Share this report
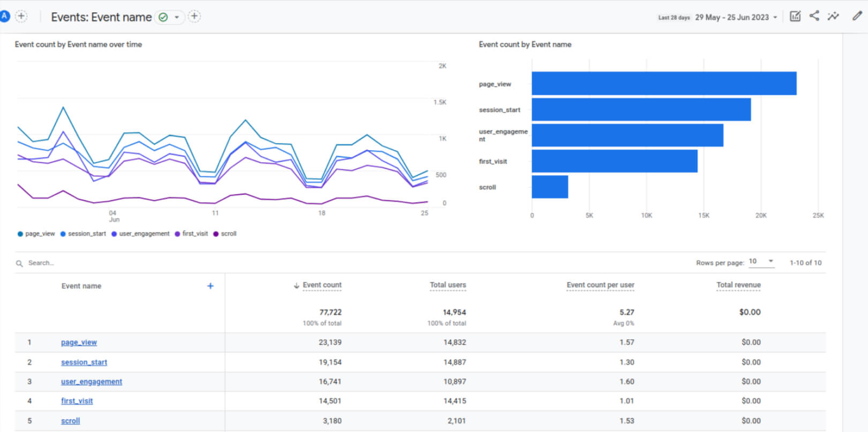The height and width of the screenshot is (432, 868). pyautogui.click(x=814, y=16)
